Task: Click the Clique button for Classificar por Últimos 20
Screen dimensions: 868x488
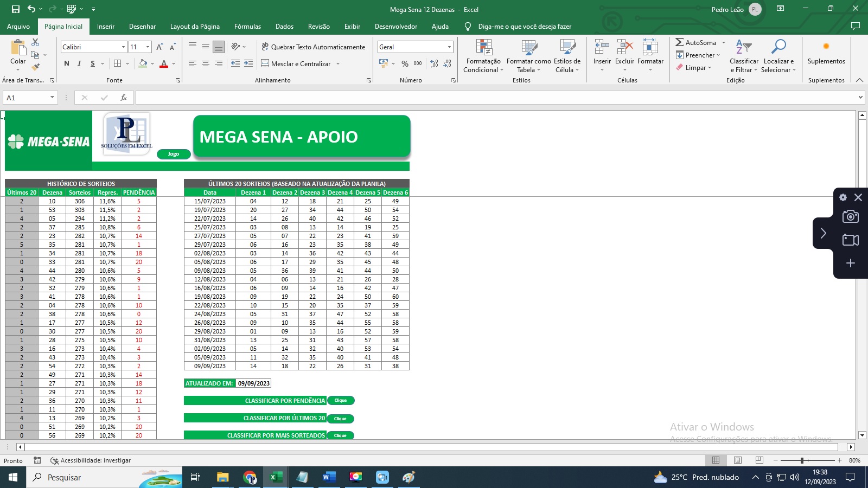Action: click(341, 419)
